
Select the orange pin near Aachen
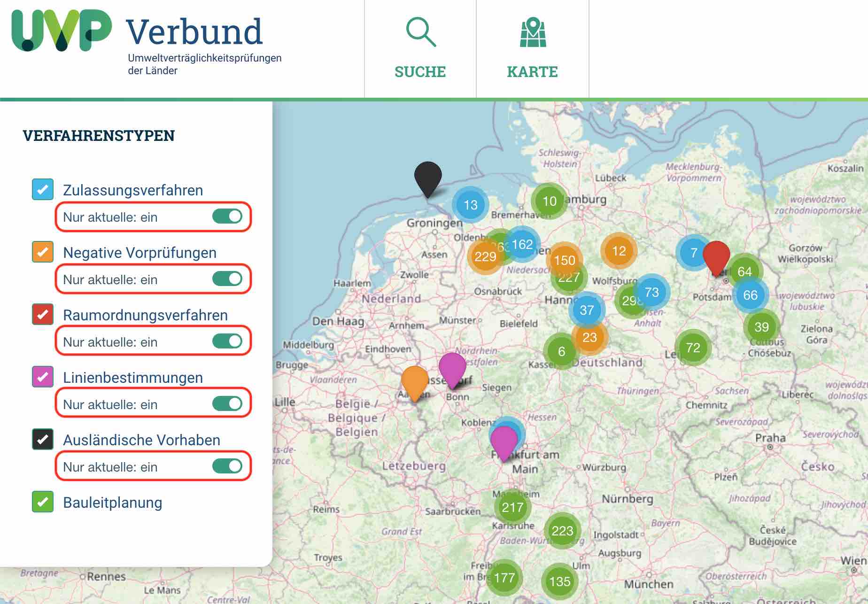pyautogui.click(x=414, y=381)
